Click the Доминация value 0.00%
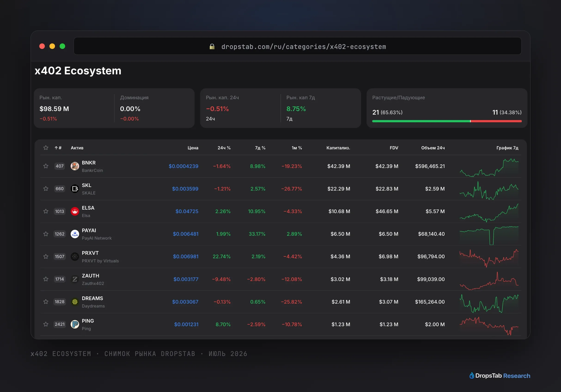Image resolution: width=561 pixels, height=392 pixels. pyautogui.click(x=130, y=109)
